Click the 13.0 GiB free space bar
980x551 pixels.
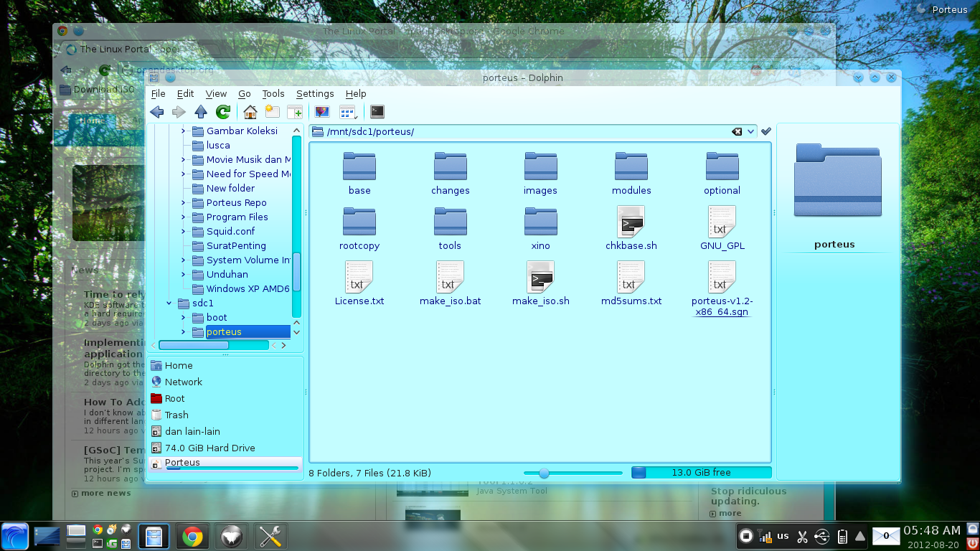point(701,473)
